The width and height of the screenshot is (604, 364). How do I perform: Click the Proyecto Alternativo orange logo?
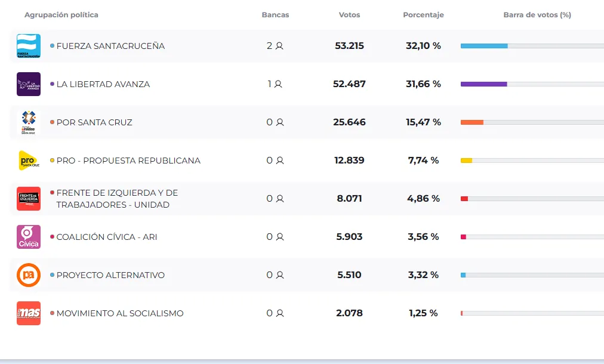coord(29,275)
